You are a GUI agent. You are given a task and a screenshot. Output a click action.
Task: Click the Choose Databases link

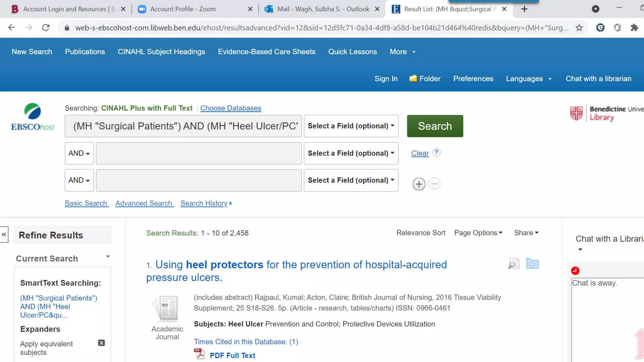[x=230, y=108]
